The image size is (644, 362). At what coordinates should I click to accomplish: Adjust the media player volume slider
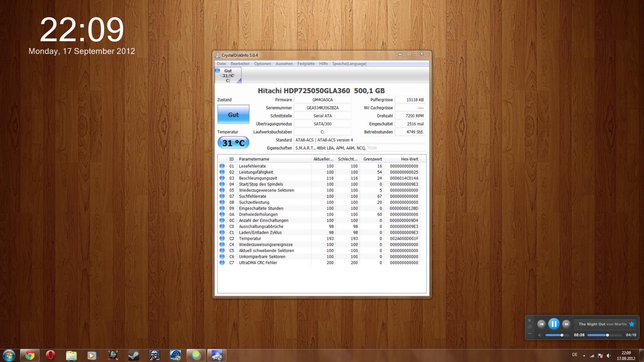pos(557,335)
